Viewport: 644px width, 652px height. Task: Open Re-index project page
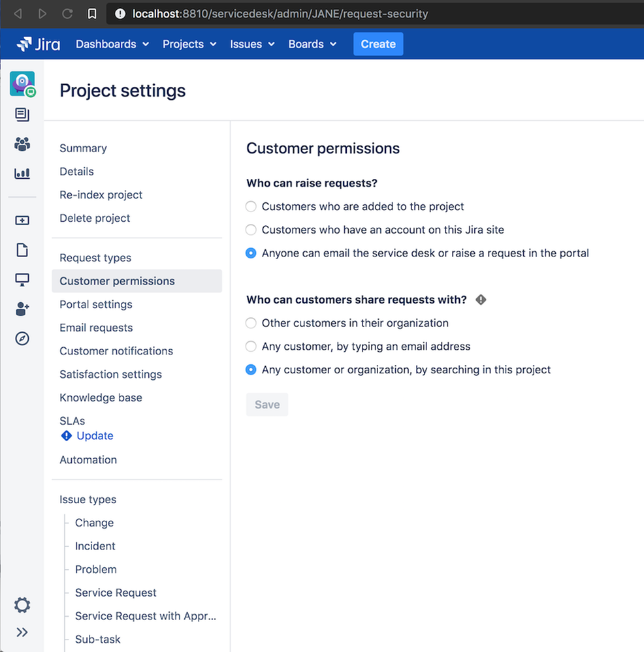[101, 194]
